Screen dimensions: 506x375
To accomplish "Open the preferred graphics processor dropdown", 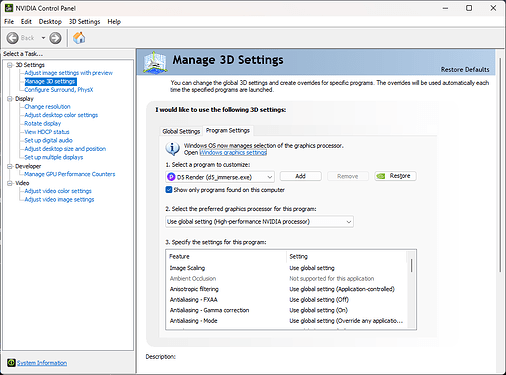I will coord(259,222).
